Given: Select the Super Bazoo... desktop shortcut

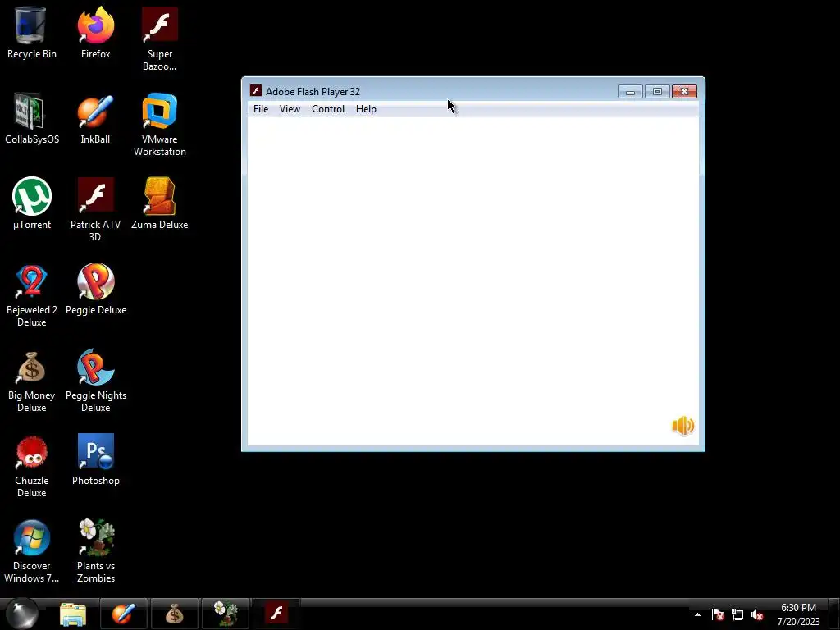Looking at the screenshot, I should coord(160,39).
